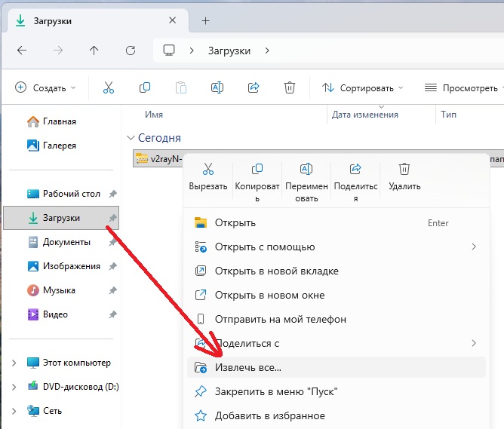The width and height of the screenshot is (504, 429).
Task: Select Закрепить в меню "Пуск"
Action: [275, 392]
